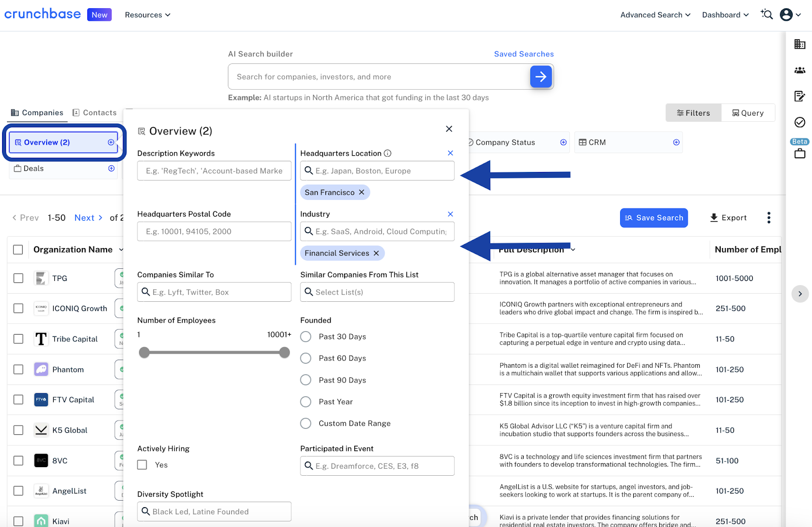The height and width of the screenshot is (527, 812).
Task: Open Saved Searches link
Action: [x=524, y=54]
